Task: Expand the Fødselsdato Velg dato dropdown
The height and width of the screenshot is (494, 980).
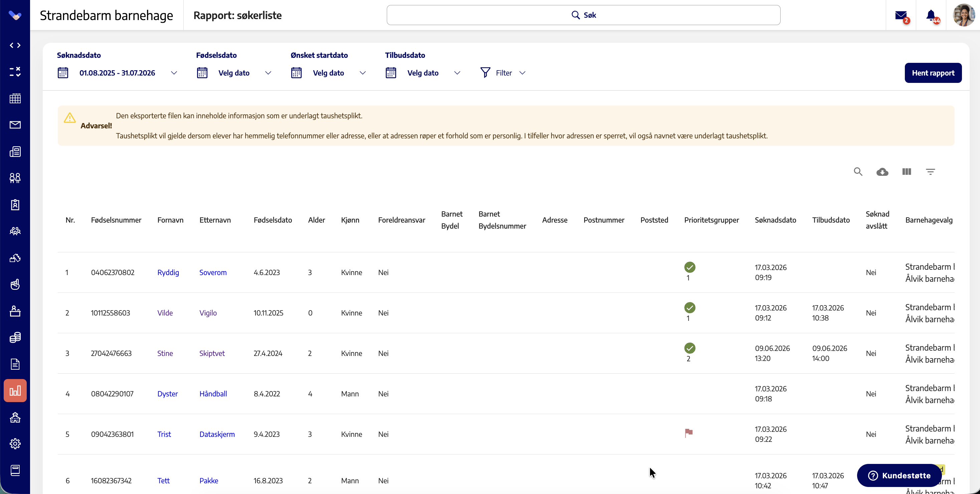Action: [234, 73]
